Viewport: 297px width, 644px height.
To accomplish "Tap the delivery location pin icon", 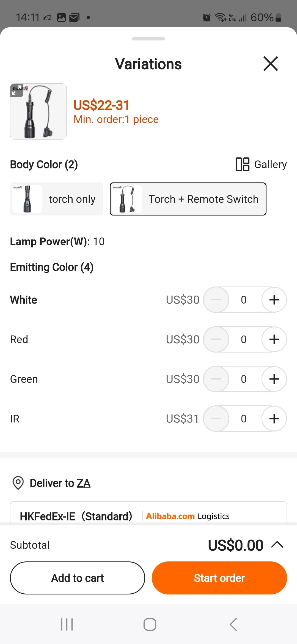I will point(18,483).
